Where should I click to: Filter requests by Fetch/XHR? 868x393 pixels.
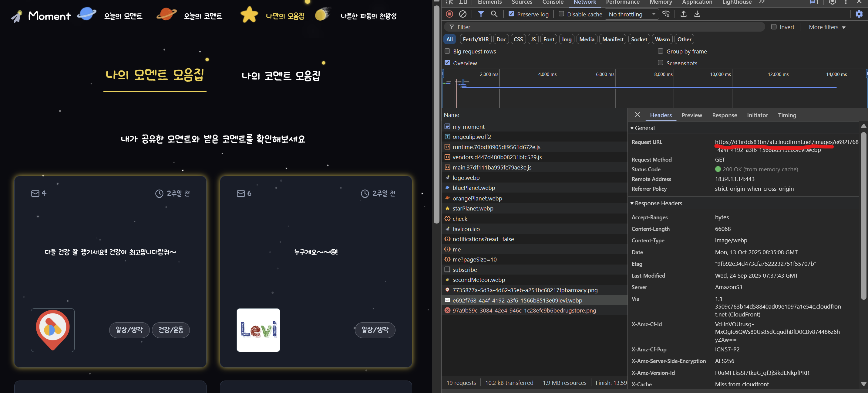pyautogui.click(x=476, y=39)
